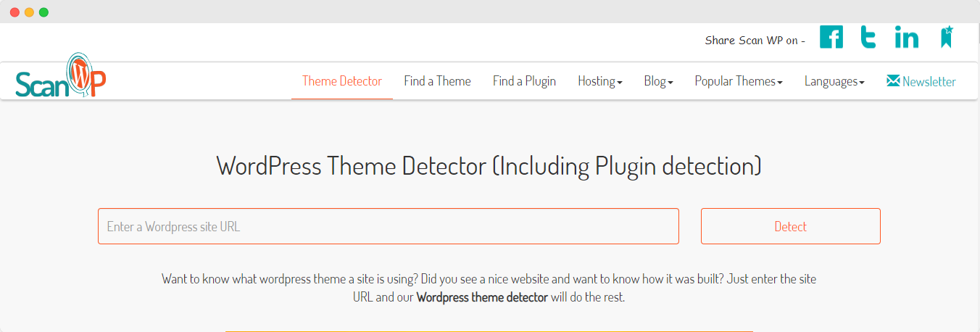Open the Popular Themes dropdown
The height and width of the screenshot is (332, 980).
point(739,81)
